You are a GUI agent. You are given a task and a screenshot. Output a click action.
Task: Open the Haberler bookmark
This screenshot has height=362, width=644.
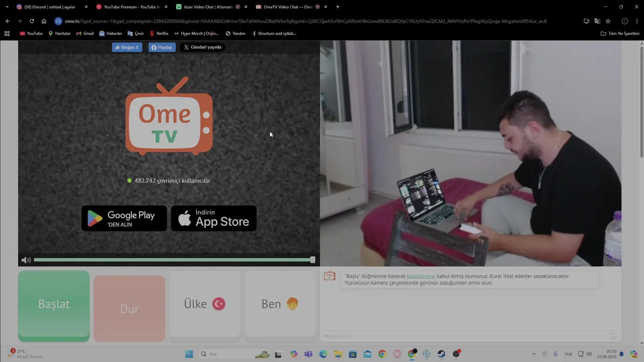(x=111, y=34)
